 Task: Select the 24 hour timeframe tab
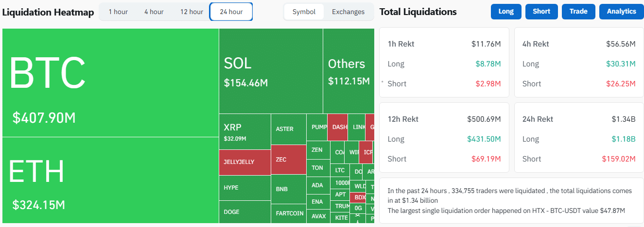231,12
